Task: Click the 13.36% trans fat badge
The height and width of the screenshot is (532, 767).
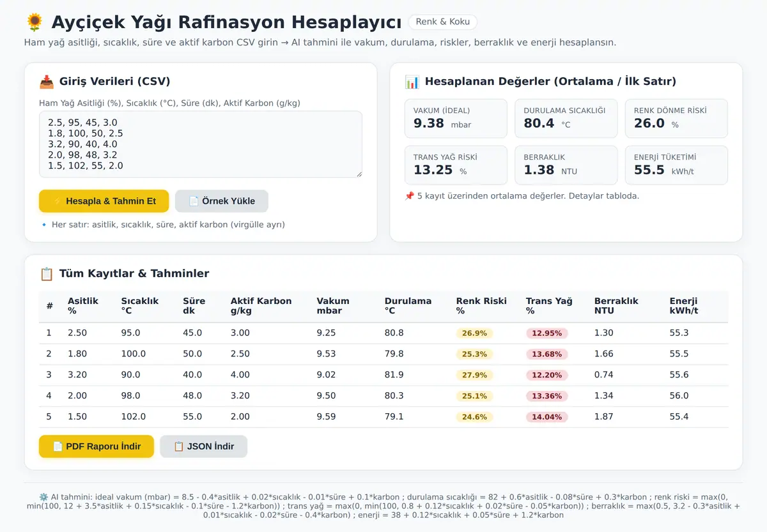Action: 546,396
